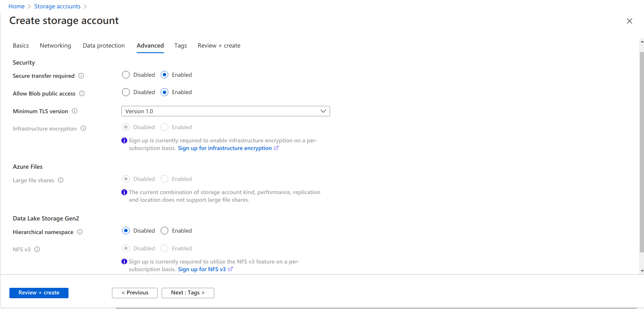Image resolution: width=644 pixels, height=309 pixels.
Task: Open the Data protection tab
Action: (104, 46)
